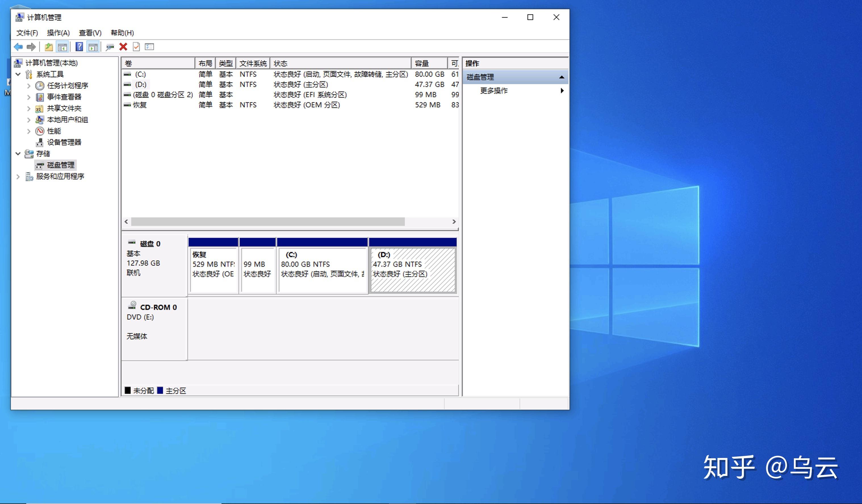The image size is (862, 504).
Task: Toggle the Show/Hide Console Tree icon
Action: click(62, 47)
